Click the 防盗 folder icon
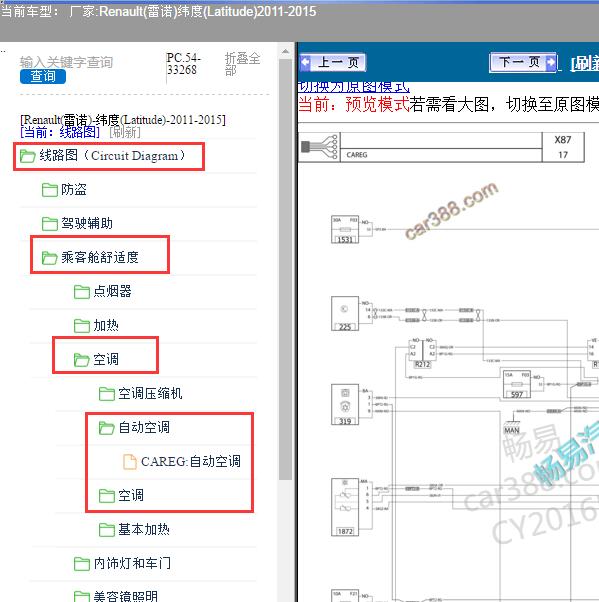Viewport: 599px width, 602px height. pyautogui.click(x=50, y=190)
